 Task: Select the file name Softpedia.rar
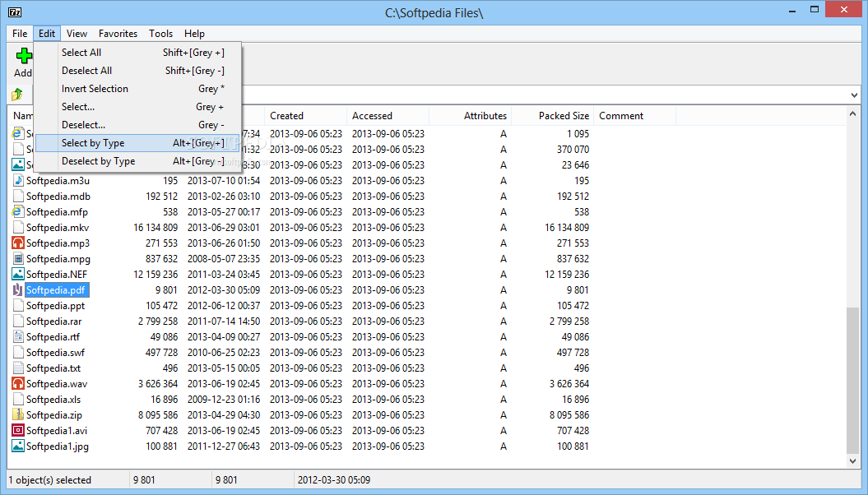point(53,321)
